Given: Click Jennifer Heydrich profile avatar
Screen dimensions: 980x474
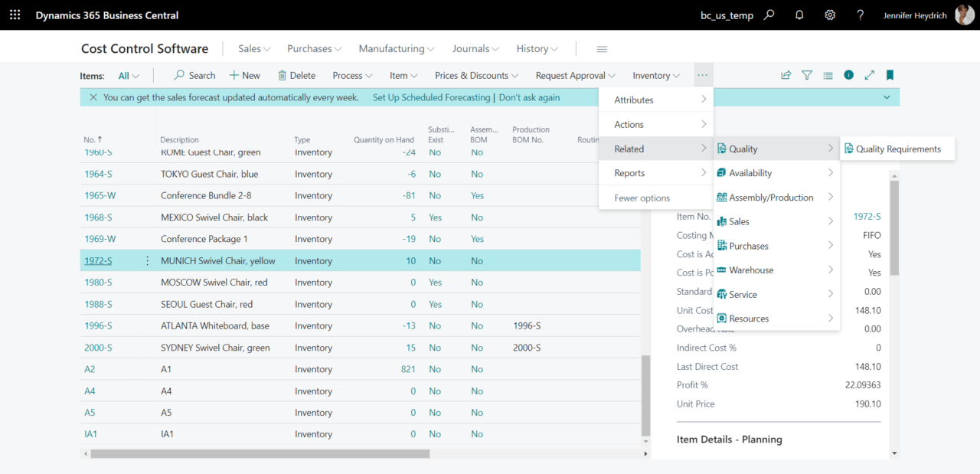Looking at the screenshot, I should 965,15.
